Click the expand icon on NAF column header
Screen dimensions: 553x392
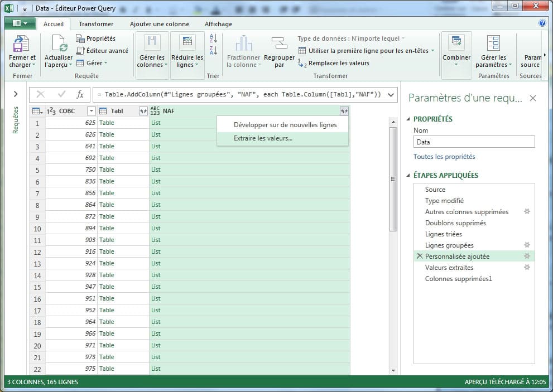[x=344, y=111]
